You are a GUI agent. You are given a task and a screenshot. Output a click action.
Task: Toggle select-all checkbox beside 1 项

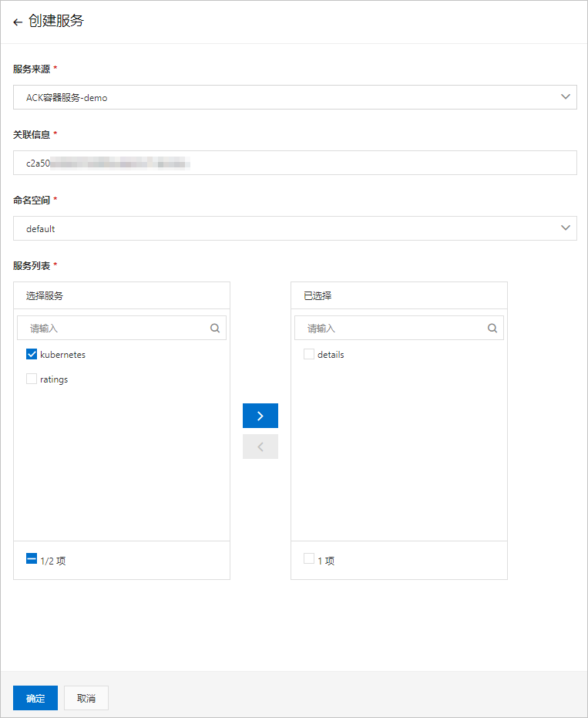(x=309, y=558)
